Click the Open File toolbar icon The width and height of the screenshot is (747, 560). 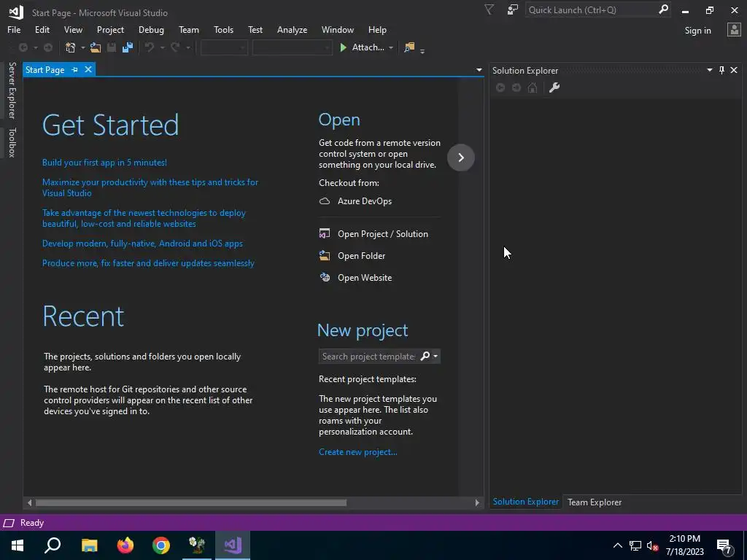click(96, 47)
